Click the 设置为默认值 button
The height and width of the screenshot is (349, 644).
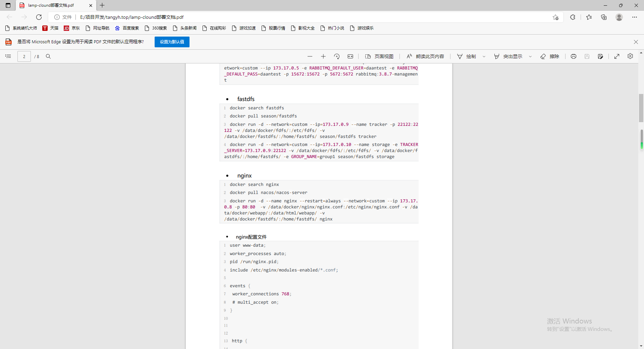point(172,42)
